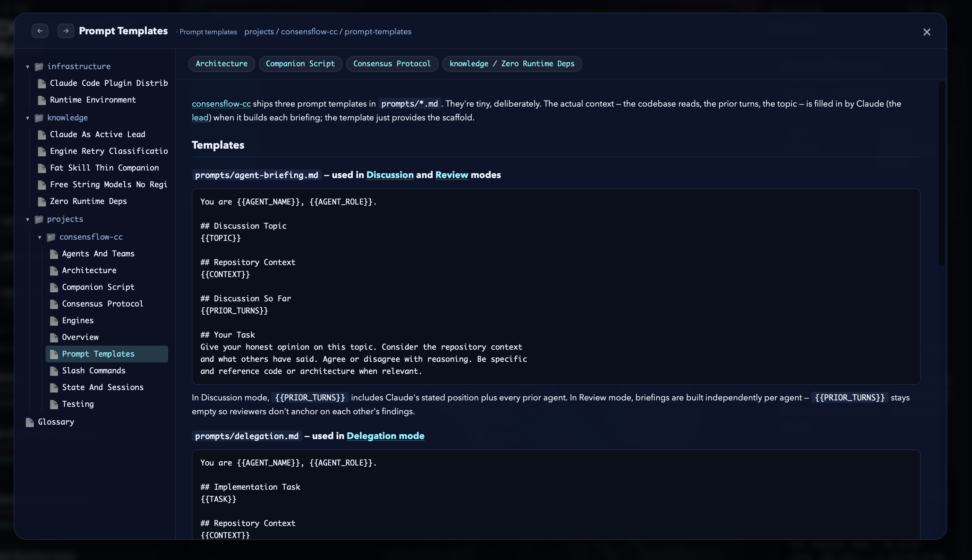Open the Architecture tag chip
The image size is (972, 560).
[x=222, y=64]
